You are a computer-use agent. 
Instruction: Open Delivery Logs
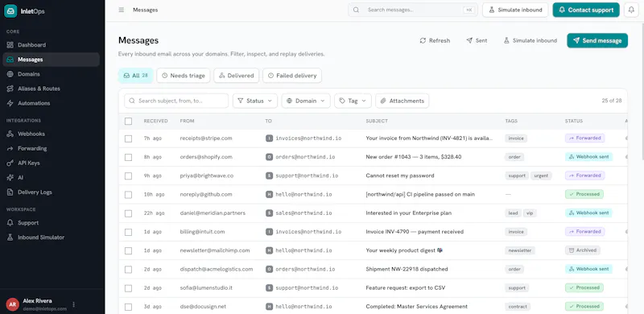pos(51,192)
